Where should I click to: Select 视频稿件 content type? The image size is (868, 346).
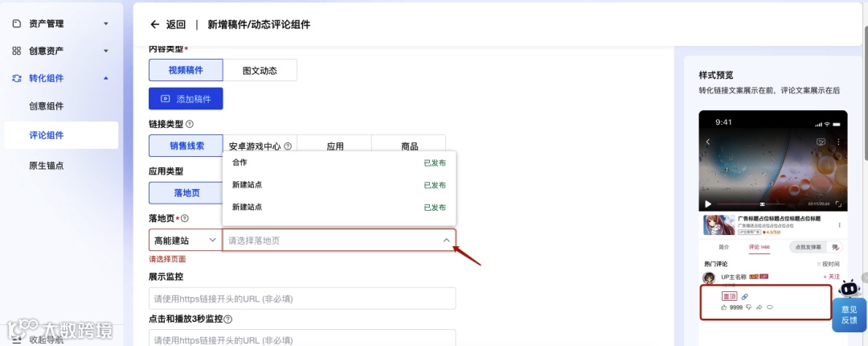[x=186, y=71]
